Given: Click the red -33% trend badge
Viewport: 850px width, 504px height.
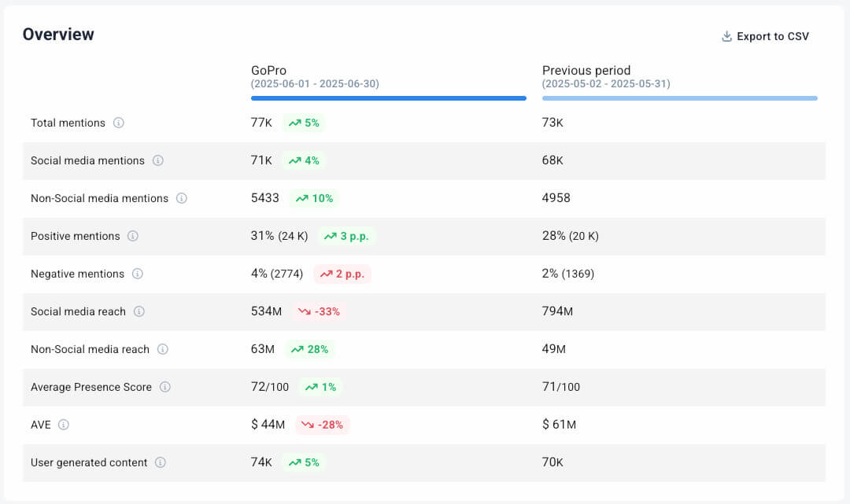Looking at the screenshot, I should pyautogui.click(x=319, y=311).
